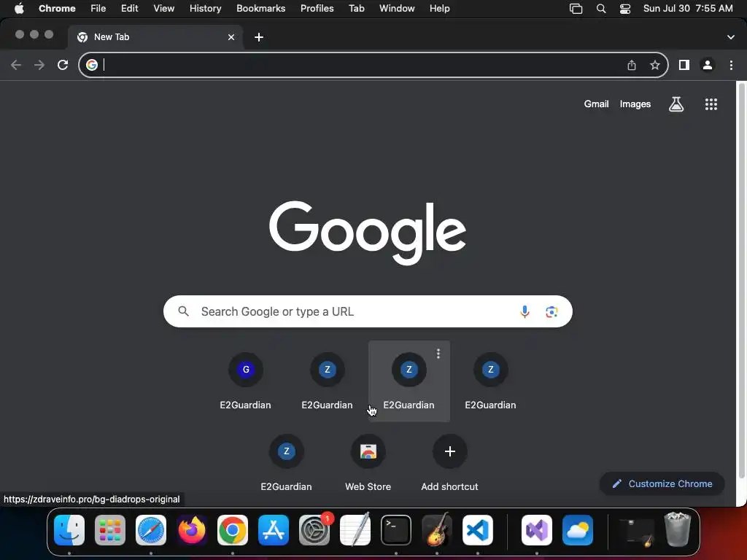Open Search Labs flask icon
747x560 pixels.
[x=676, y=104]
